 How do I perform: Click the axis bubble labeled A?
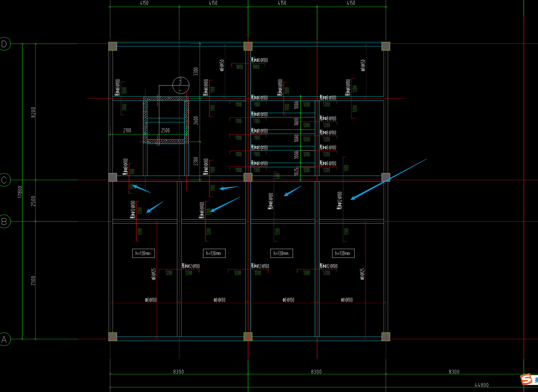(4, 339)
